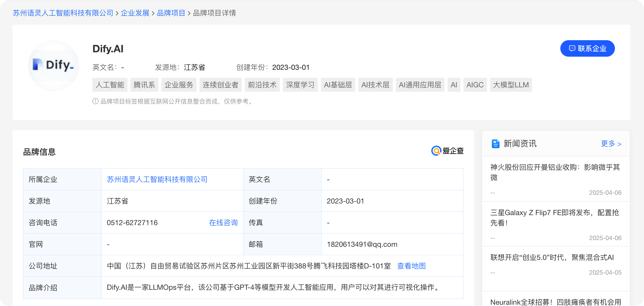Select the AIGC tag
Screen dimensions: 644x306
475,85
